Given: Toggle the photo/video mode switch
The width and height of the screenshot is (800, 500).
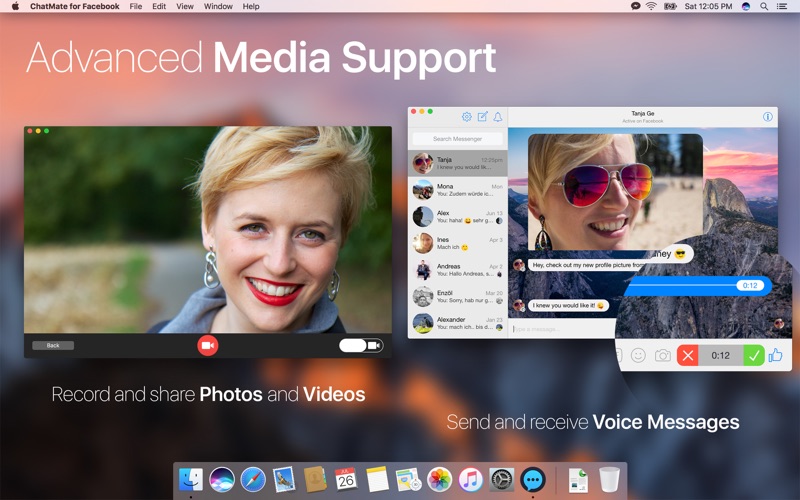Looking at the screenshot, I should [x=361, y=345].
